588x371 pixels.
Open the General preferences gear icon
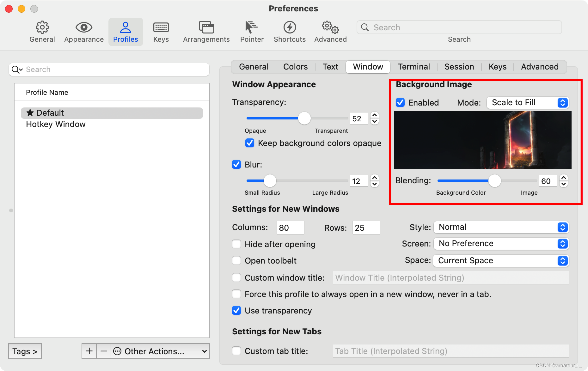42,27
